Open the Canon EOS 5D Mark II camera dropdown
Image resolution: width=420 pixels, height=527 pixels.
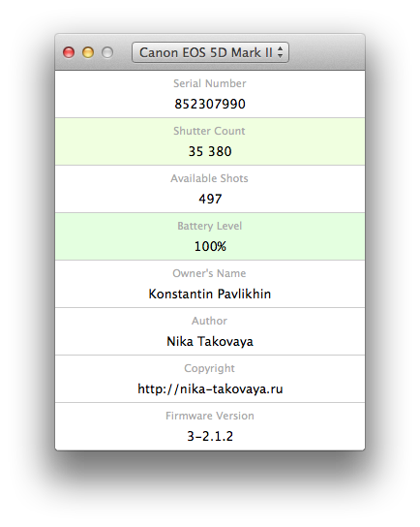tap(210, 52)
